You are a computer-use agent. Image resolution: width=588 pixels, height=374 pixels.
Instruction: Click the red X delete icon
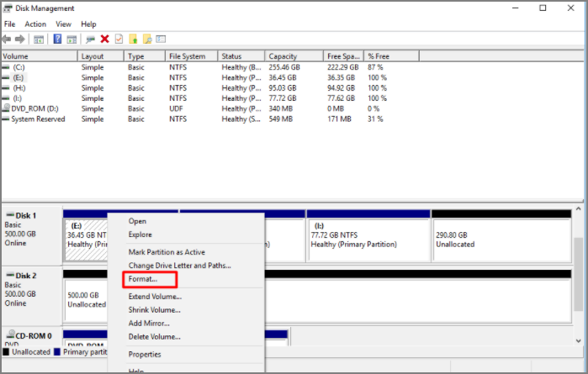104,39
